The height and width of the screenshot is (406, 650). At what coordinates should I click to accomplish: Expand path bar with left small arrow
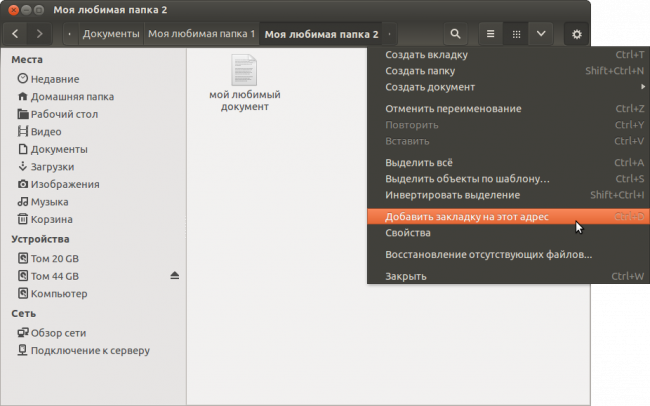pyautogui.click(x=70, y=34)
